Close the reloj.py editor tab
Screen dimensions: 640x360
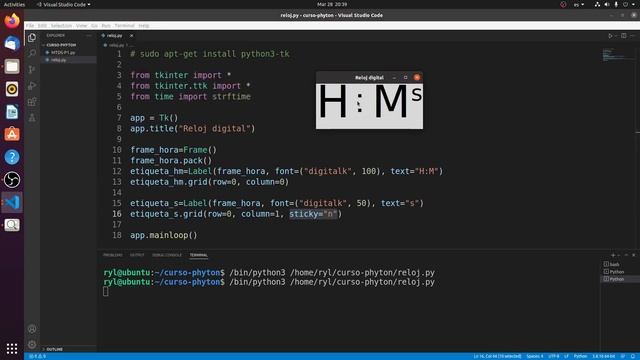click(x=131, y=36)
